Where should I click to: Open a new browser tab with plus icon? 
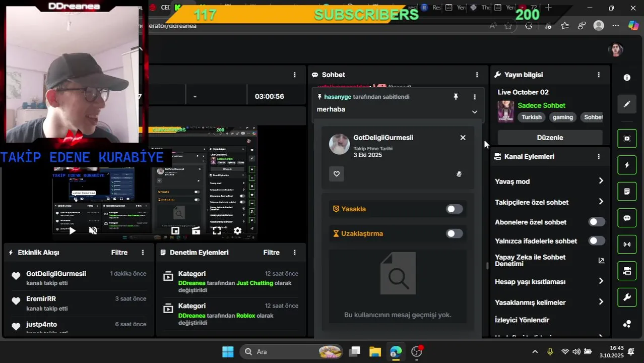point(549,8)
